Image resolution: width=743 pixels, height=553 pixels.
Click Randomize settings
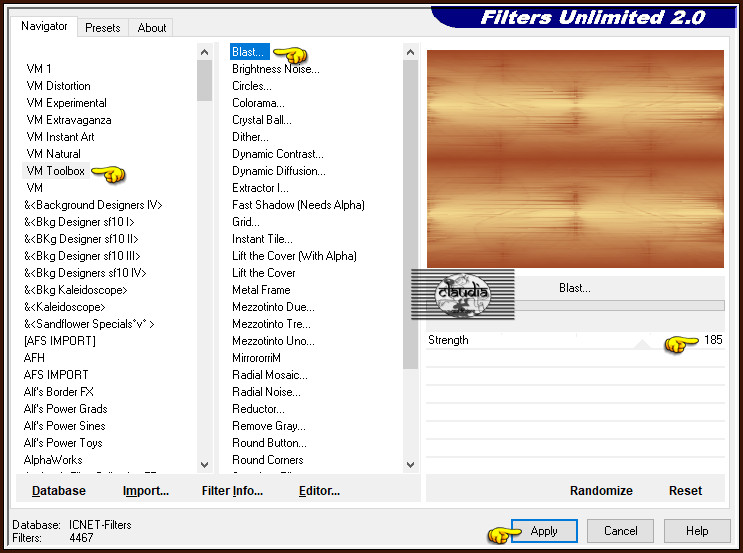601,490
